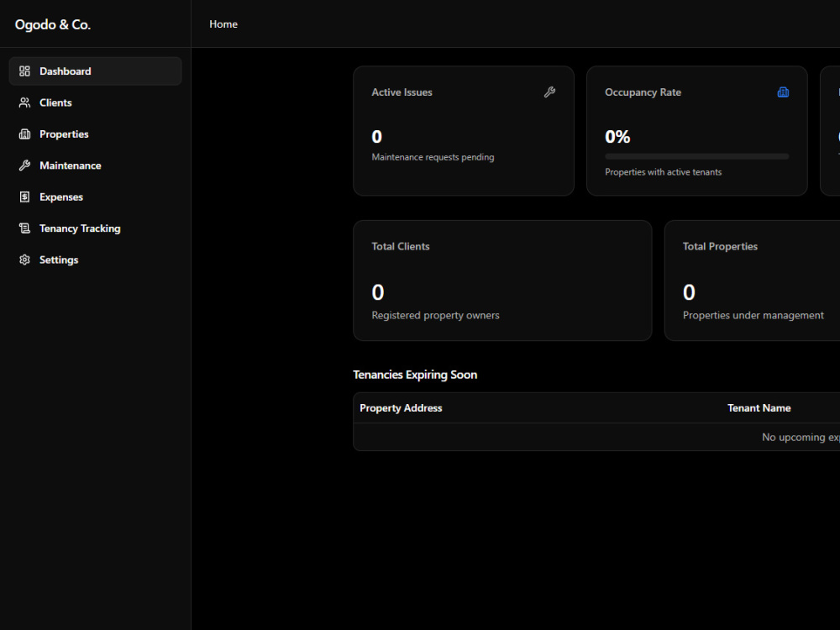The image size is (840, 630).
Task: Open the Total Properties card
Action: [x=752, y=281]
